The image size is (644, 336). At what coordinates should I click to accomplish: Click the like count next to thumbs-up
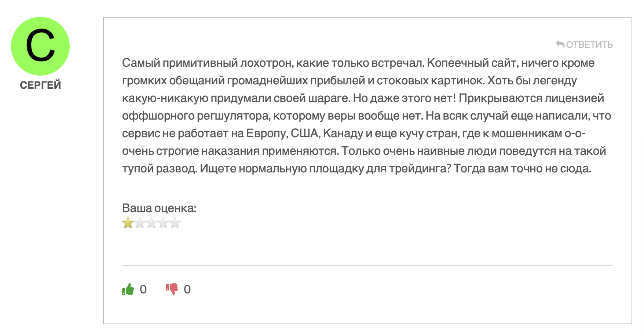pos(143,289)
